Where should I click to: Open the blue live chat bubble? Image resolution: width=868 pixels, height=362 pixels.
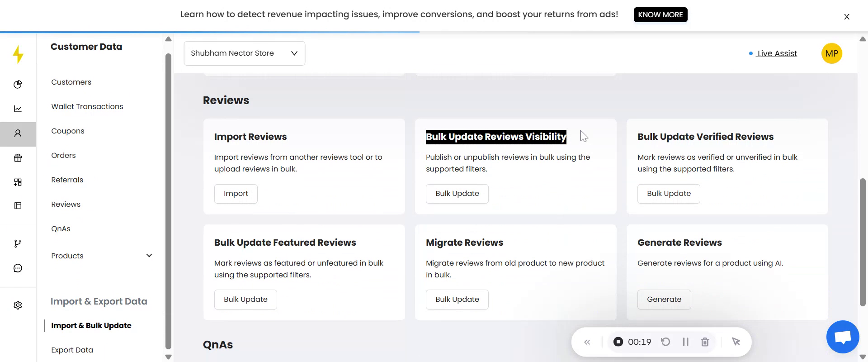tap(842, 337)
